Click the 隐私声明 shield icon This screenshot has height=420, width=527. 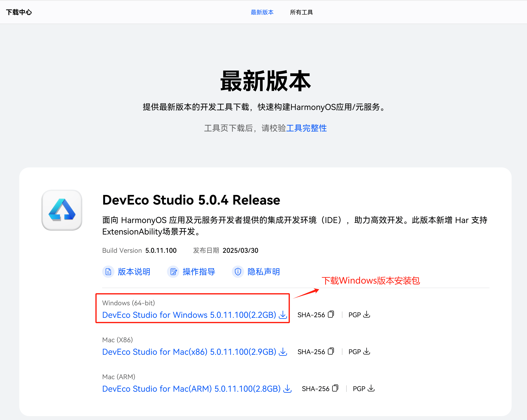pyautogui.click(x=238, y=272)
